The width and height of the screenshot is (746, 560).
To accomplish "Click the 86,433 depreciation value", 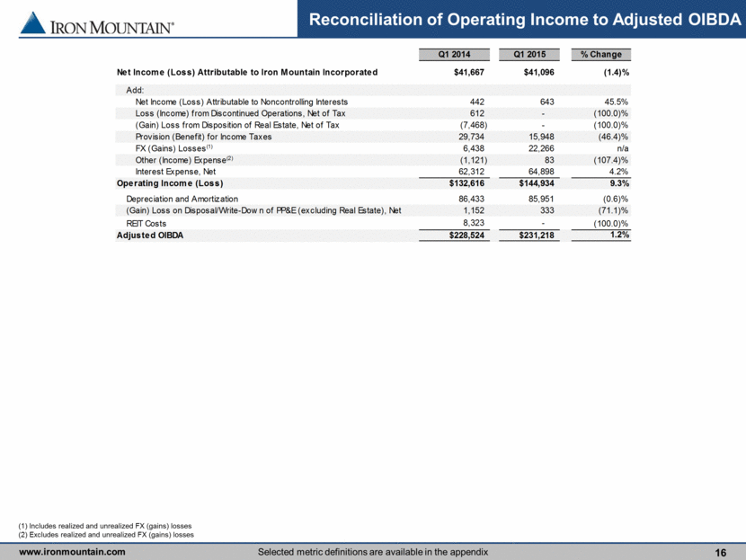I will [x=472, y=199].
